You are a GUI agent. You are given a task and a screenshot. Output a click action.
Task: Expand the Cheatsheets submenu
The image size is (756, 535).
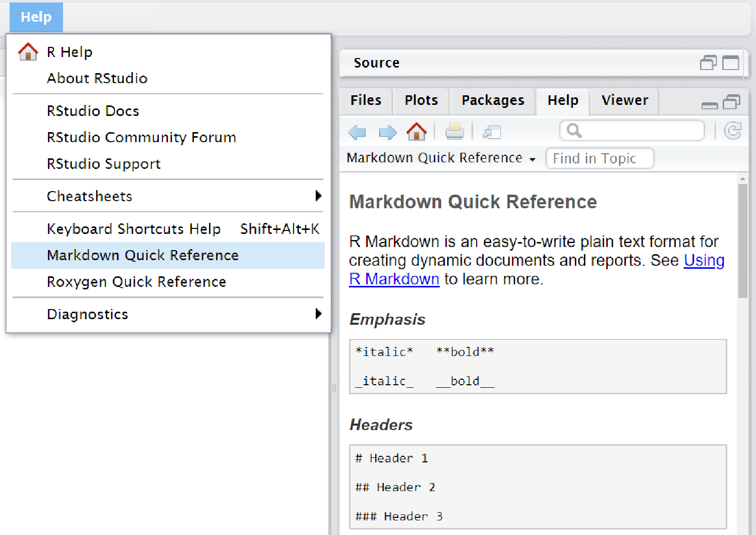[x=168, y=196]
